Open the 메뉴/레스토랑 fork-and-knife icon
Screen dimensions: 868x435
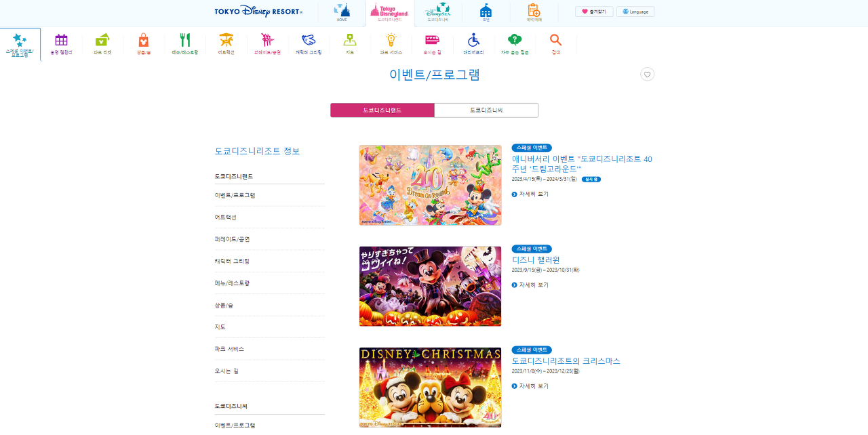coord(185,42)
